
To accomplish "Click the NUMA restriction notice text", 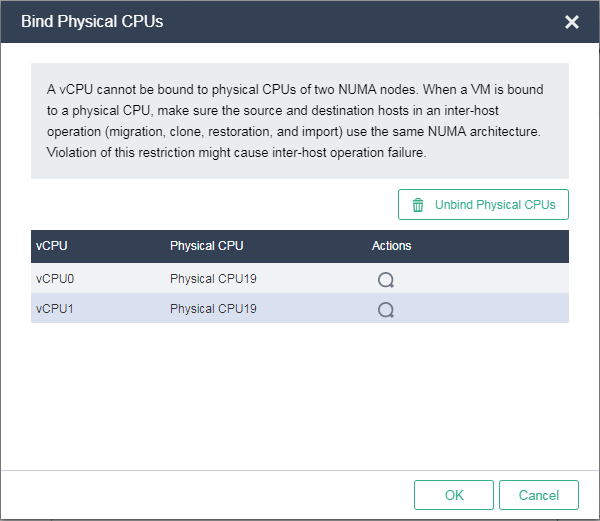I will click(x=295, y=121).
